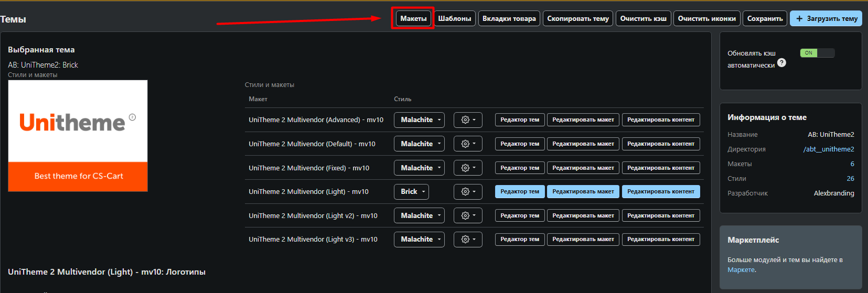Toggle the Обновлять кэш автоматически switch
Image resolution: width=868 pixels, height=293 pixels.
tap(817, 53)
